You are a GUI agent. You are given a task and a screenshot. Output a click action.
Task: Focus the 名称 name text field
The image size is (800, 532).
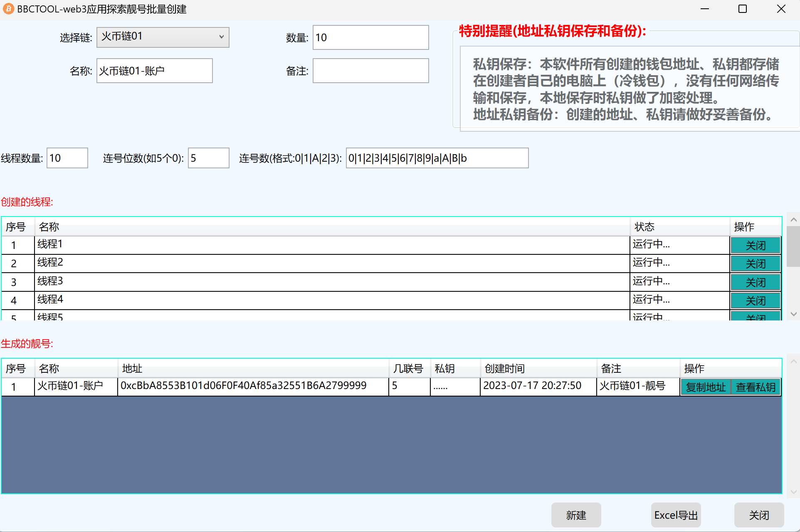click(x=154, y=71)
